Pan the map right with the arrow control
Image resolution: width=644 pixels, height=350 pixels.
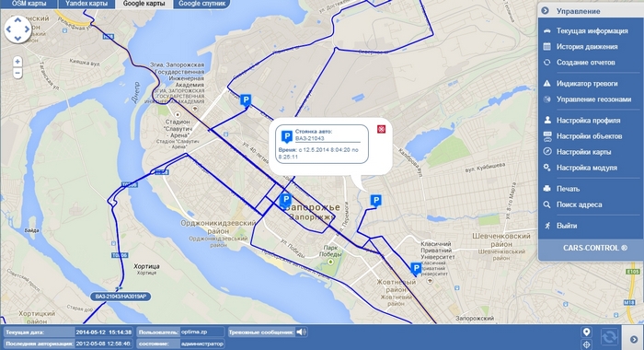[x=27, y=29]
